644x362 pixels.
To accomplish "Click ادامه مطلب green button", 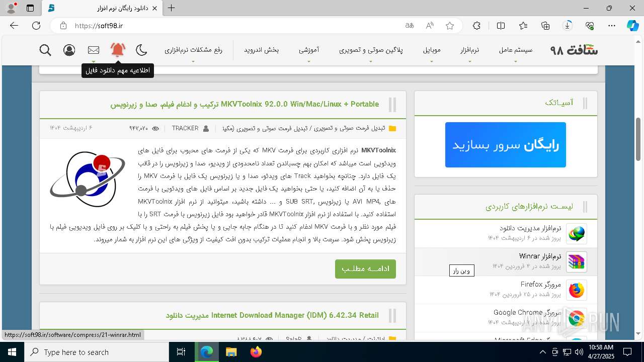I will click(365, 269).
